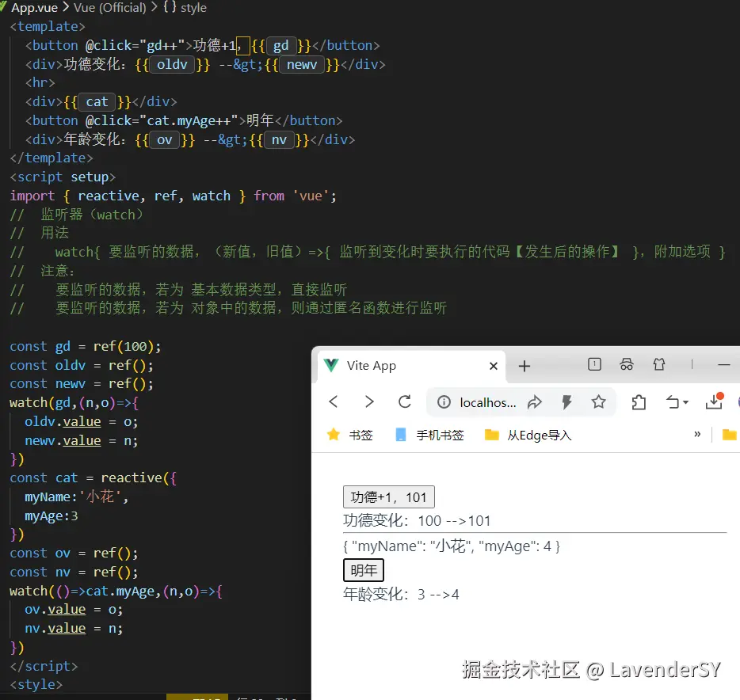Viewport: 740px width, 700px height.
Task: Open the 从Edge导入 bookmarks folder
Action: click(x=528, y=435)
